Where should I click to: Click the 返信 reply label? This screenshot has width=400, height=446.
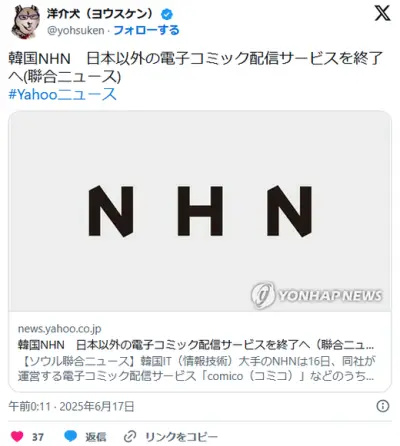[x=96, y=437]
